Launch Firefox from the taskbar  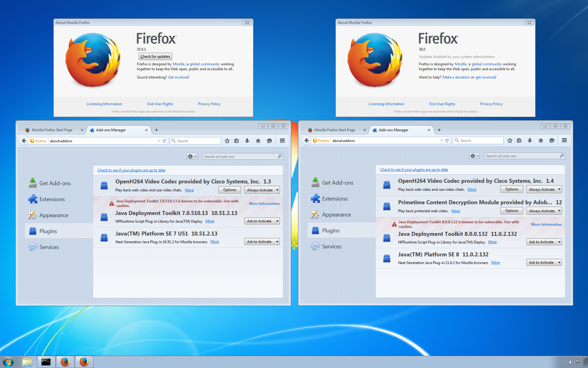[65, 362]
